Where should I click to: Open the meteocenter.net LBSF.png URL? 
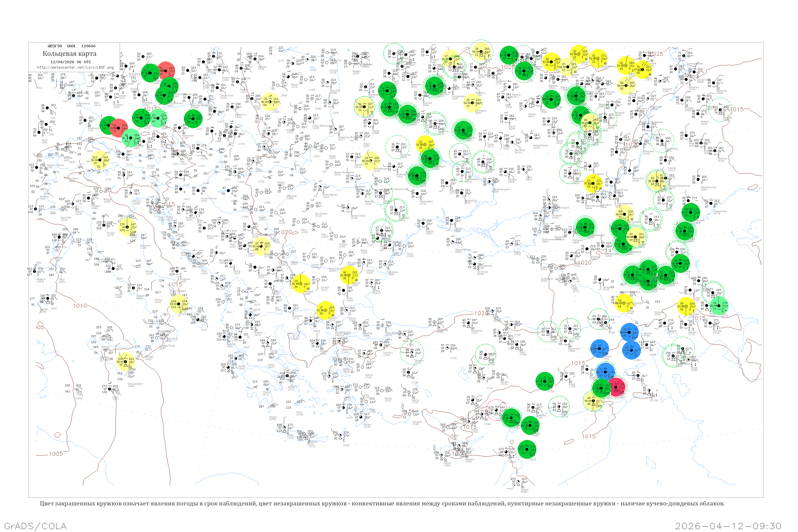pos(75,67)
